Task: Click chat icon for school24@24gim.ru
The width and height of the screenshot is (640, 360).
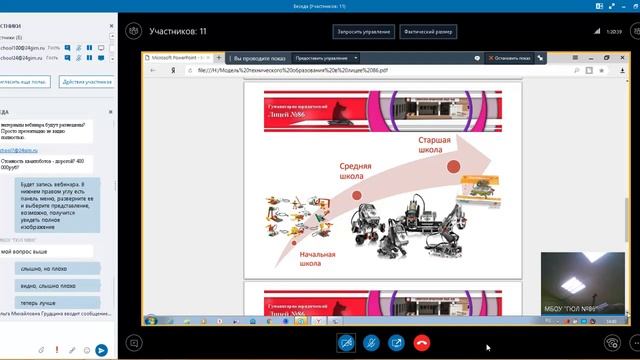Action: 67,58
